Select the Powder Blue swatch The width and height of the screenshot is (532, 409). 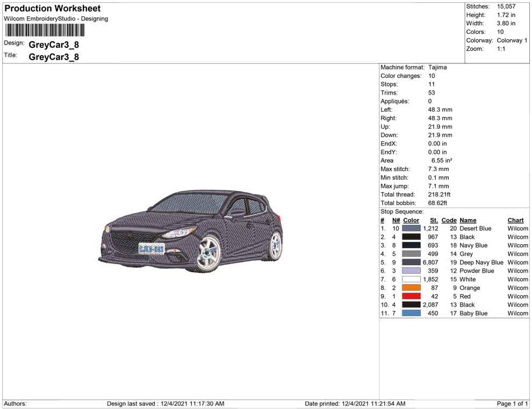pos(412,271)
